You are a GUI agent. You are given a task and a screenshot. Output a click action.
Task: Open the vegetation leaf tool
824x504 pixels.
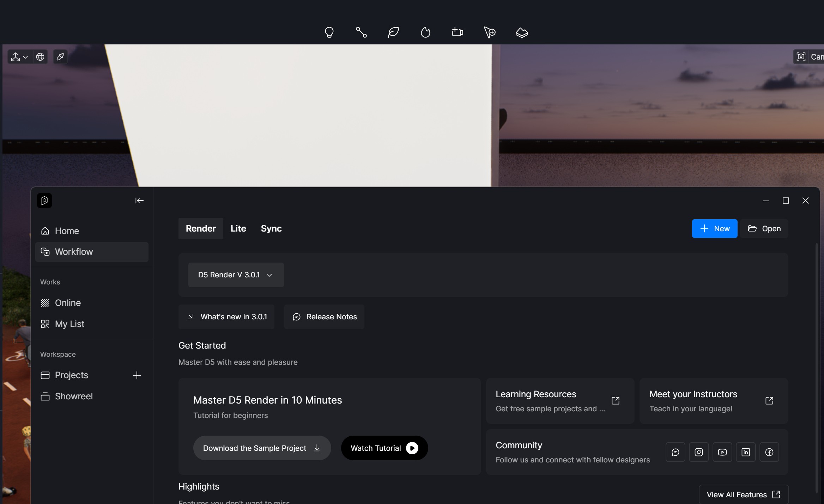click(x=393, y=32)
